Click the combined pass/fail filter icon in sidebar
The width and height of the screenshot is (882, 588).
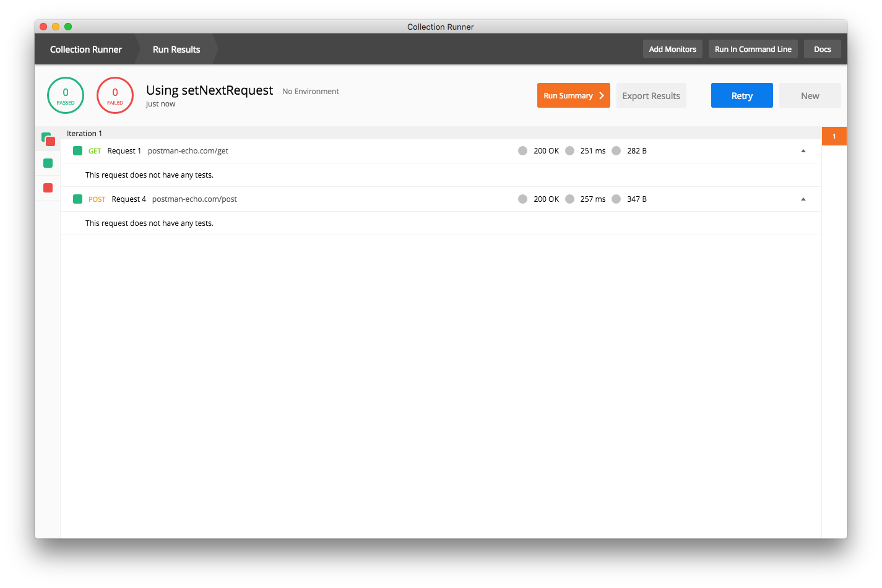pos(48,139)
